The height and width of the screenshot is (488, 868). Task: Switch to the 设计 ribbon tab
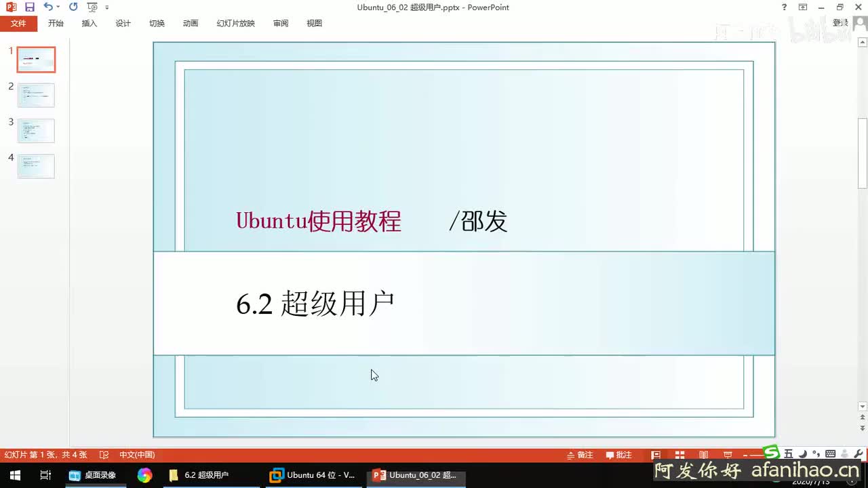click(x=123, y=23)
